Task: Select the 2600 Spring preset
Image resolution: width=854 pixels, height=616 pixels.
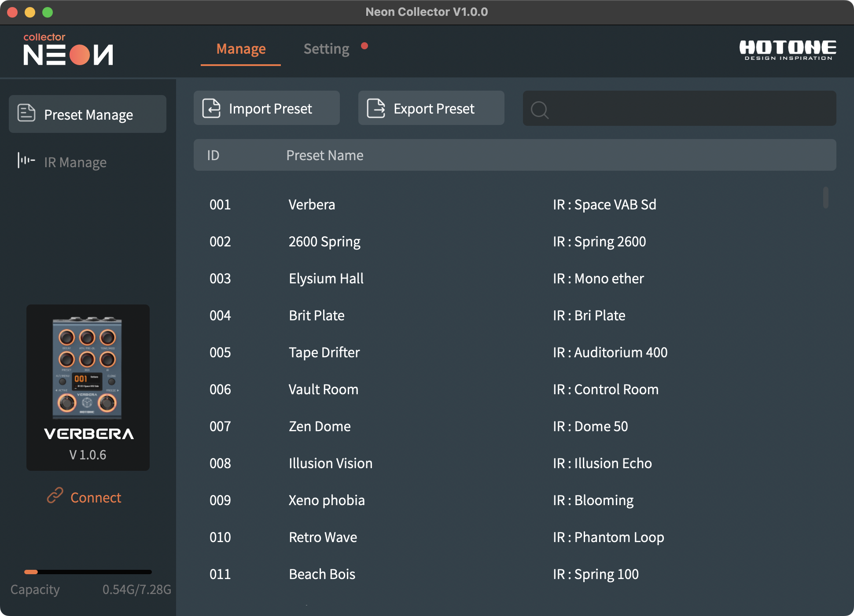Action: (506, 242)
